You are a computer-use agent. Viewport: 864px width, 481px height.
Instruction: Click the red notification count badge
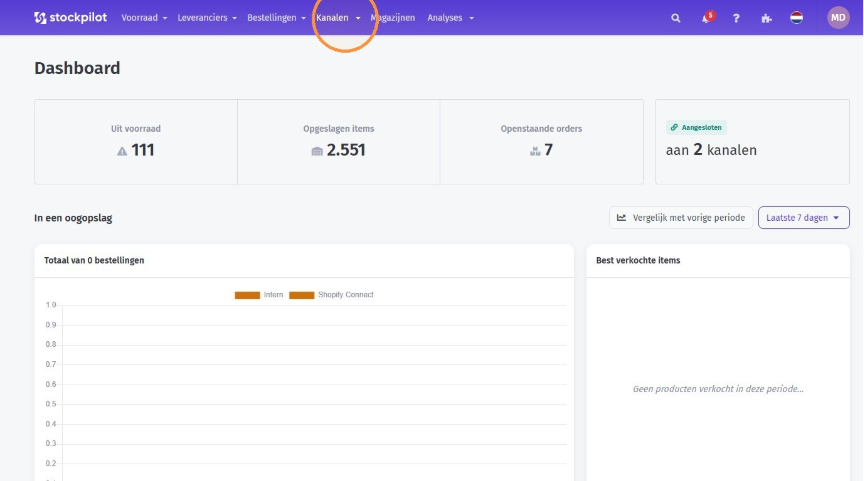click(x=711, y=15)
